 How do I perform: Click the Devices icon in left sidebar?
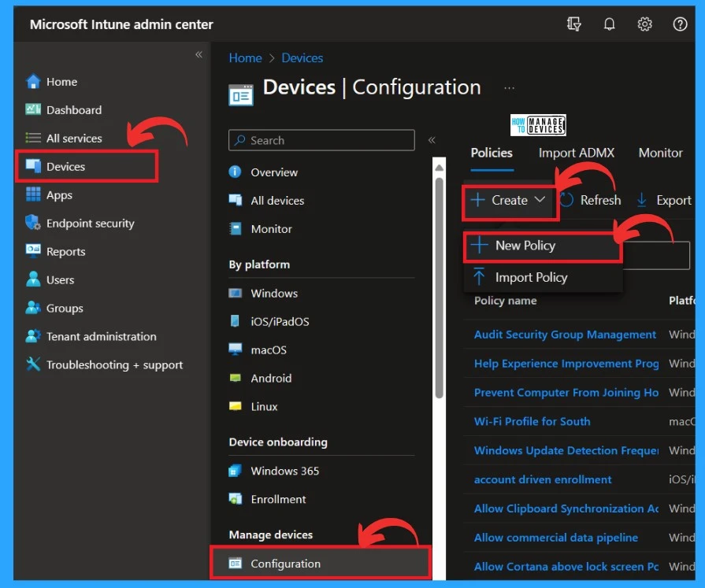[33, 166]
